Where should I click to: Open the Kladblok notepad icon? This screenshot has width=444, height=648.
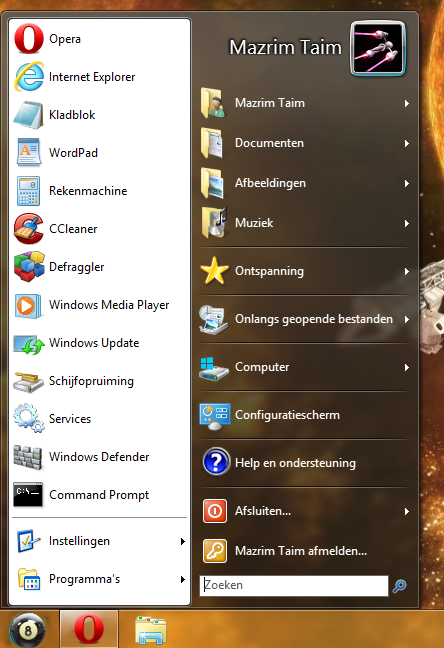coord(29,114)
